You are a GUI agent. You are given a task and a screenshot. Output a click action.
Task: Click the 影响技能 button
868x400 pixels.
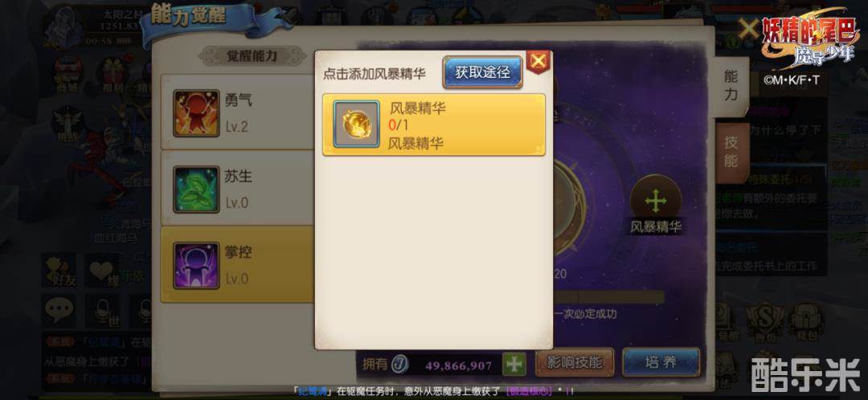[x=574, y=363]
